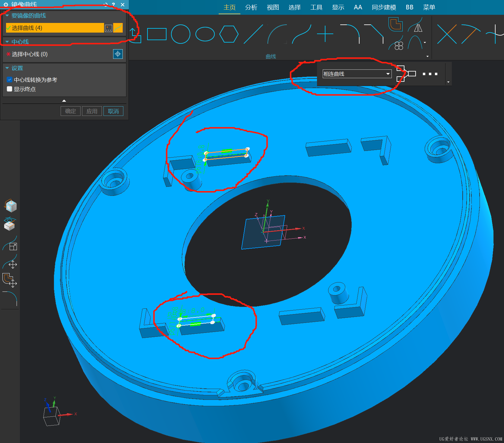Viewport: 504px width, 443px height.
Task: Click the cube view icon in left sidebar
Action: pyautogui.click(x=11, y=206)
